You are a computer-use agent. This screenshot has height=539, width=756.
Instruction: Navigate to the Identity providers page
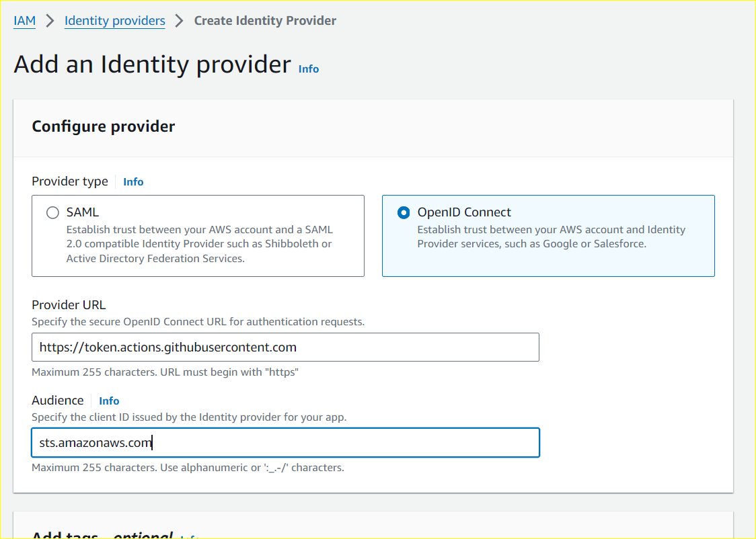coord(114,20)
